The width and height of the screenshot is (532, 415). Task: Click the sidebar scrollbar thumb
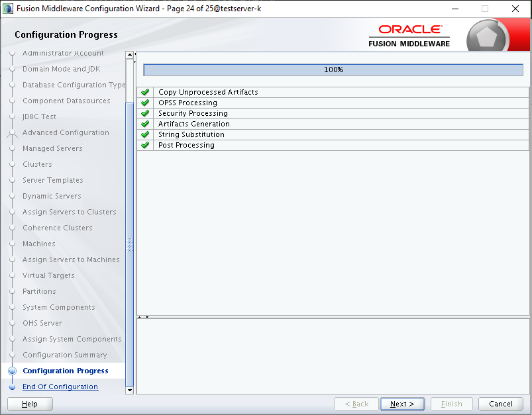[x=130, y=244]
